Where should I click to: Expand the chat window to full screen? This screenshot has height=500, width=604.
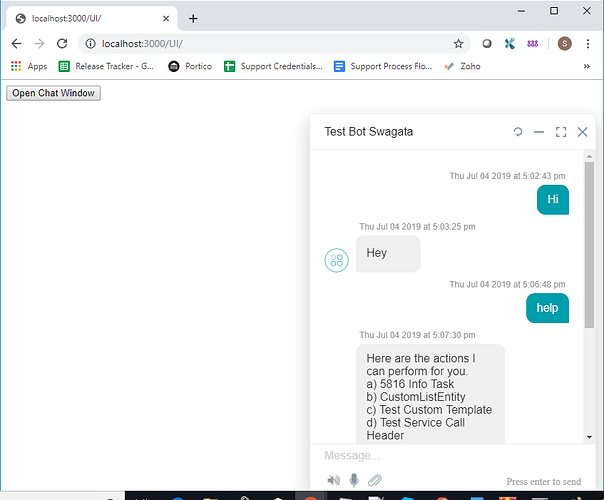(561, 132)
